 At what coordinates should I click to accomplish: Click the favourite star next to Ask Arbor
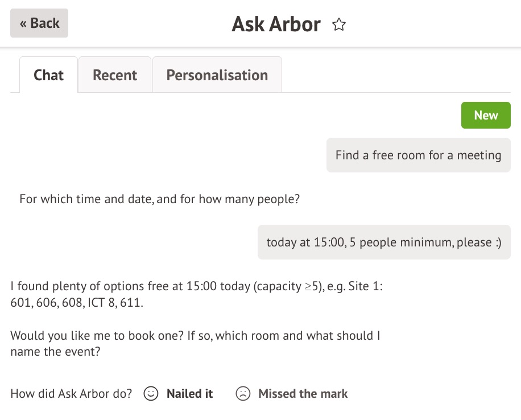tap(339, 24)
